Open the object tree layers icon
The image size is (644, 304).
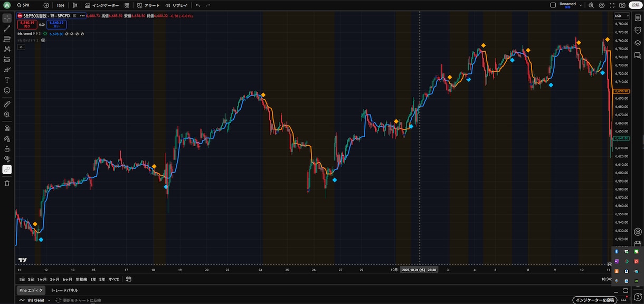pyautogui.click(x=638, y=43)
